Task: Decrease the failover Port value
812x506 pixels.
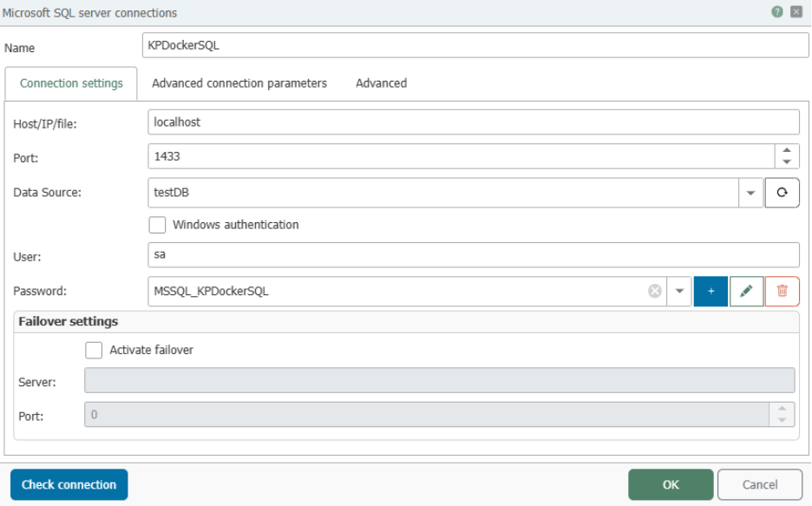Action: [782, 420]
